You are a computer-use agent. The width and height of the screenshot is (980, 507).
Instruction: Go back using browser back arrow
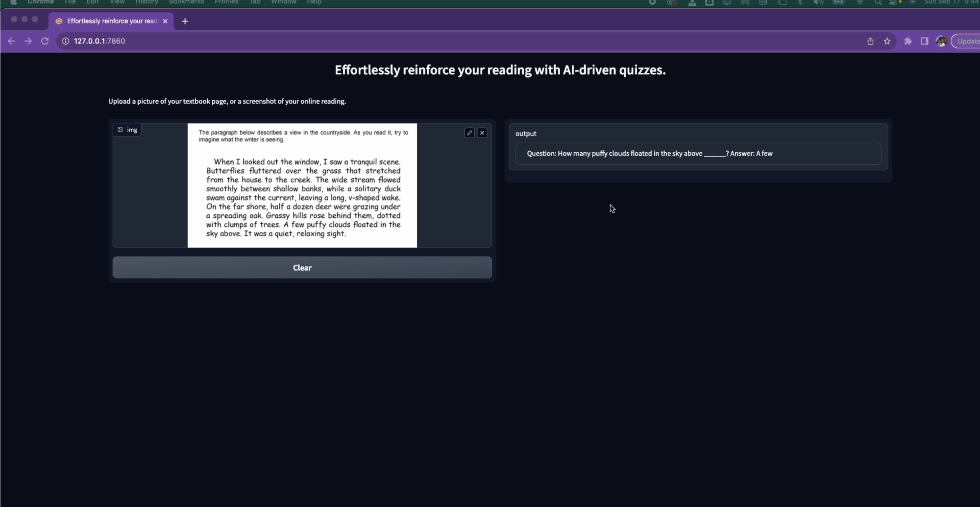click(x=11, y=41)
